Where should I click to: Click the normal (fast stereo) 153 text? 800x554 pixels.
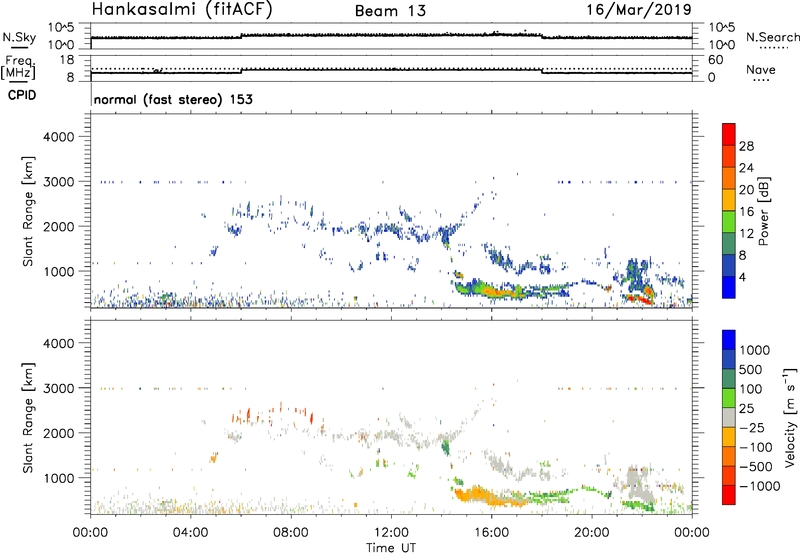coord(173,99)
